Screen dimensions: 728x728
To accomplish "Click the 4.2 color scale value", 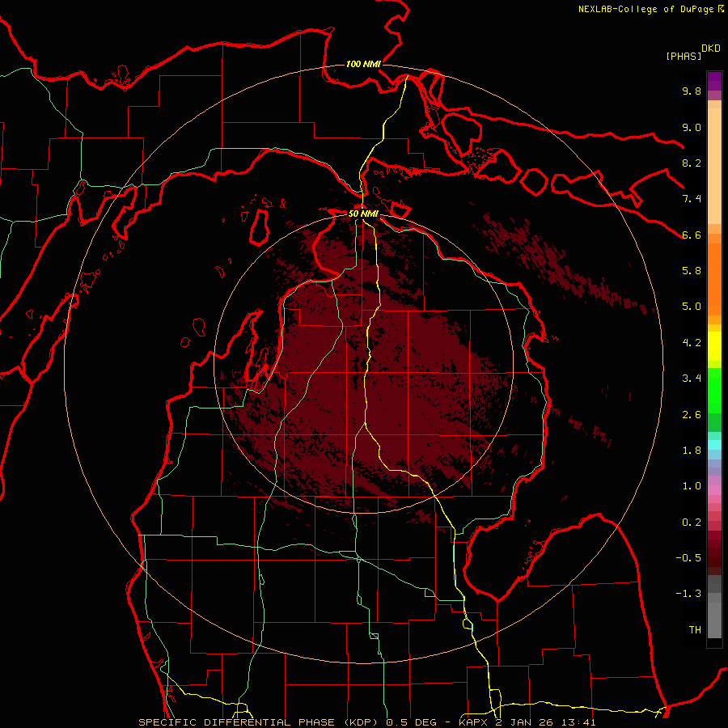I will tap(692, 343).
